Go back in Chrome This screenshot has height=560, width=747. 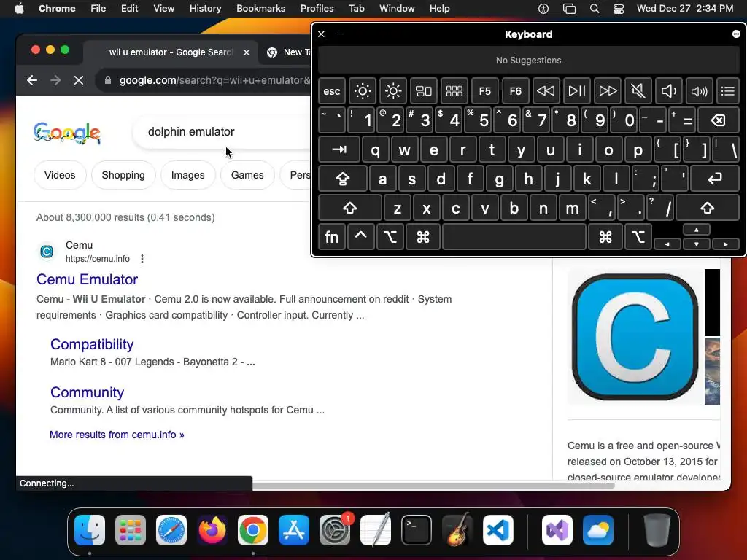coord(32,80)
